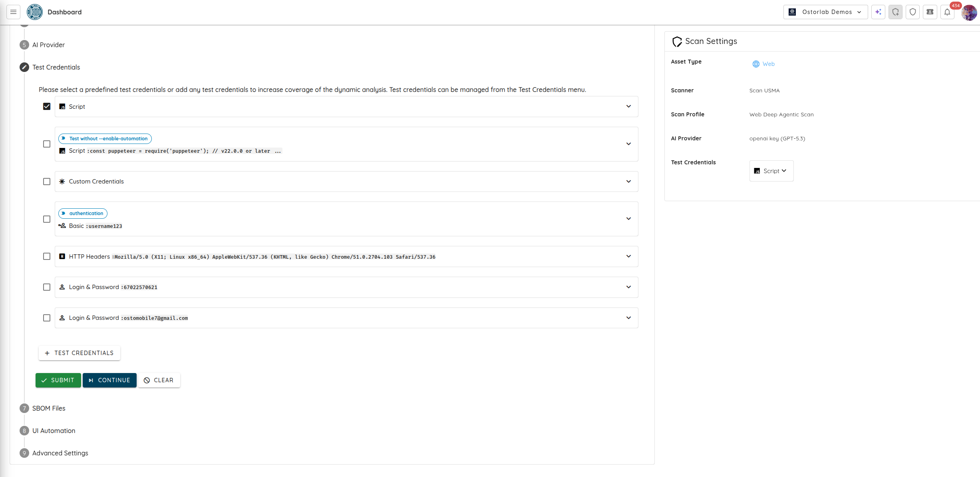980x477 pixels.
Task: Open the Advanced Settings step
Action: [x=60, y=453]
